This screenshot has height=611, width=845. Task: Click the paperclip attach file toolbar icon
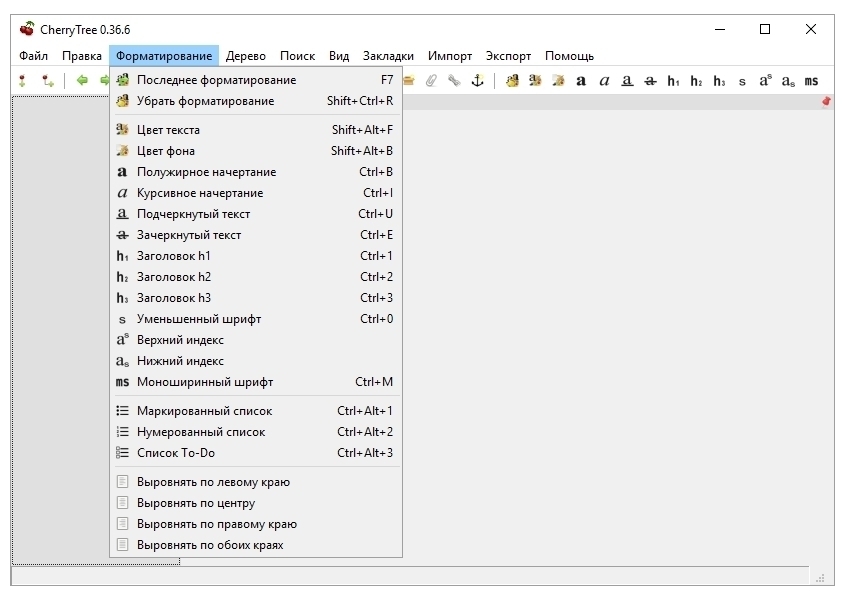tap(431, 81)
